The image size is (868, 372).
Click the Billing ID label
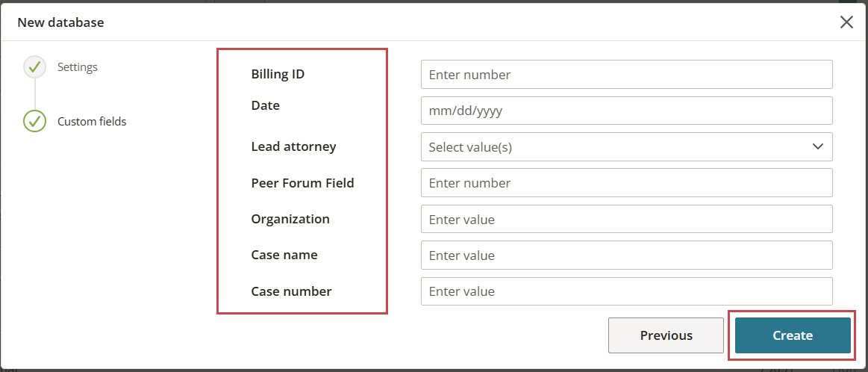pos(278,74)
